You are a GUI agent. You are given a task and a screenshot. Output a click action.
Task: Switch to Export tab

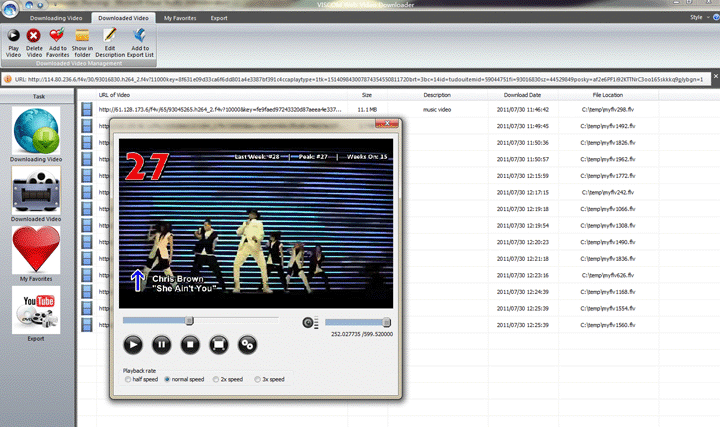(219, 18)
